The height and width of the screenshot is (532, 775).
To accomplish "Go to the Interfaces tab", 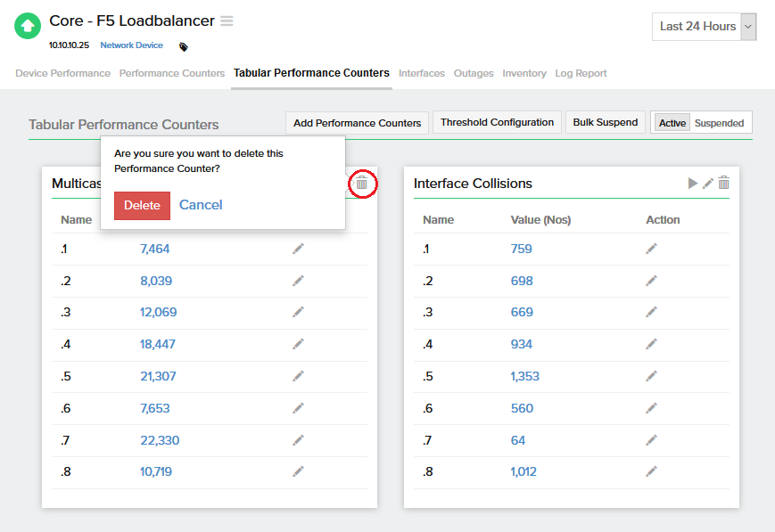I will coord(422,73).
